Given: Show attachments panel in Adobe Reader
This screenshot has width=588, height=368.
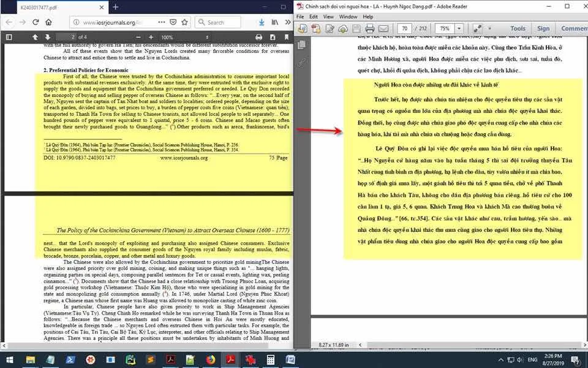Looking at the screenshot, I should (x=301, y=63).
